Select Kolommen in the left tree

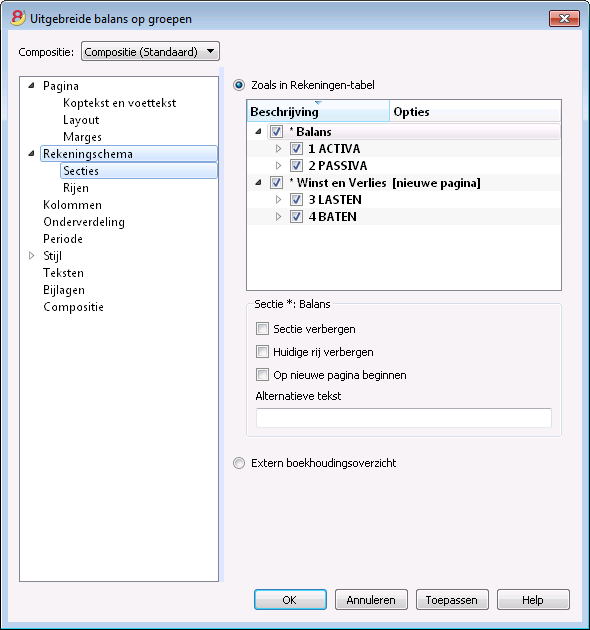point(72,205)
